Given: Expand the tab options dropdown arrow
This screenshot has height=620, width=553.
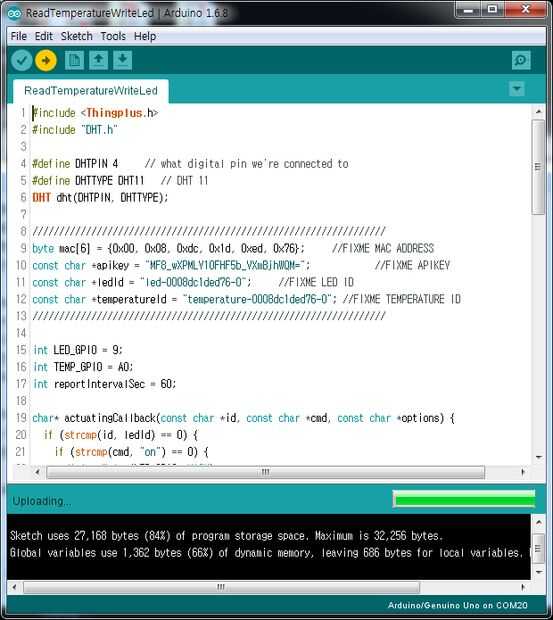Looking at the screenshot, I should (517, 89).
